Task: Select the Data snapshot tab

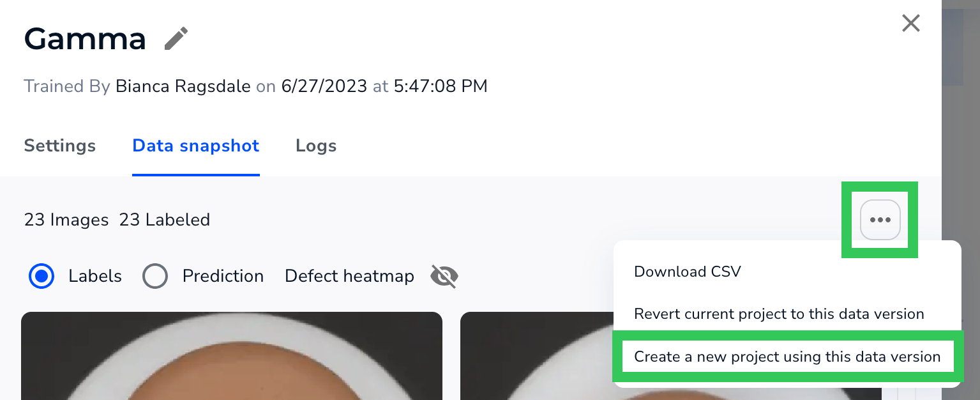Action: click(x=195, y=146)
